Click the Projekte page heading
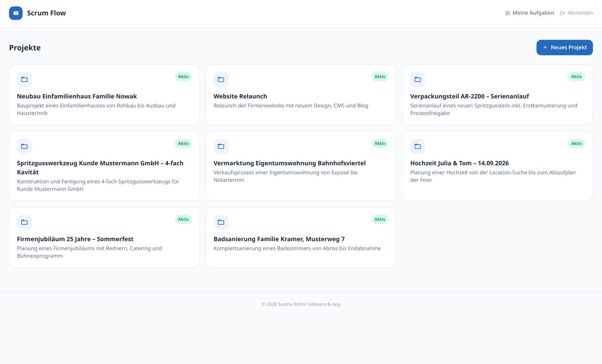 coord(25,48)
